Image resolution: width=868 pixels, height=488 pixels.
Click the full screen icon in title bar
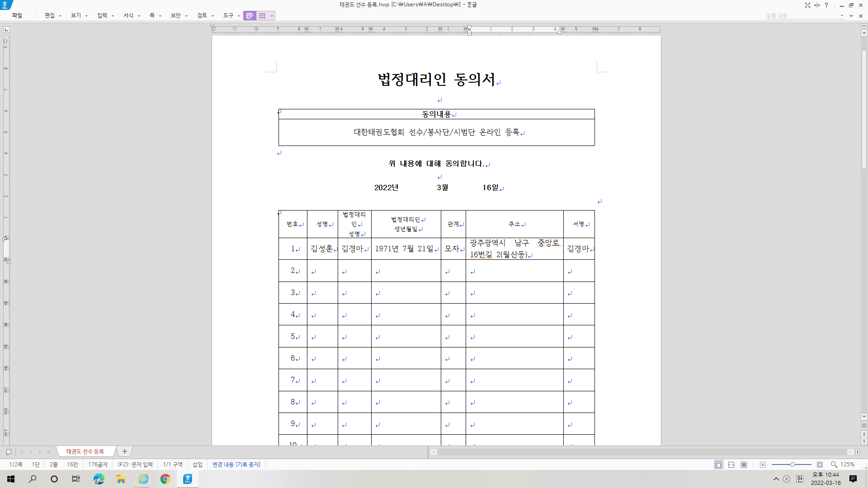point(807,5)
